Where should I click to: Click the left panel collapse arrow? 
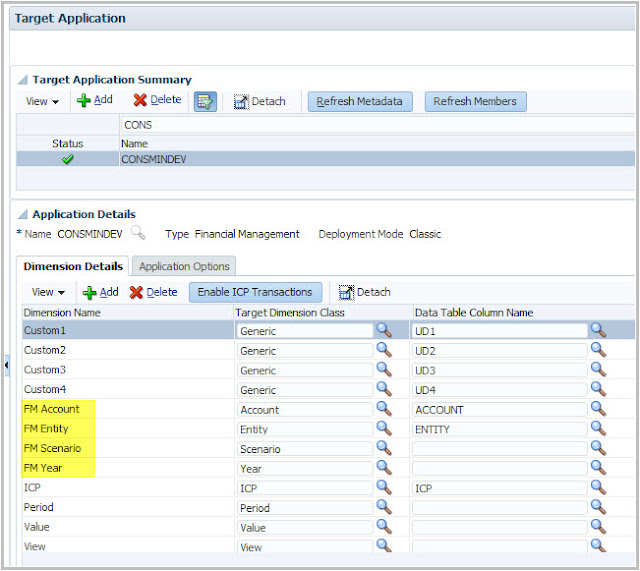7,365
